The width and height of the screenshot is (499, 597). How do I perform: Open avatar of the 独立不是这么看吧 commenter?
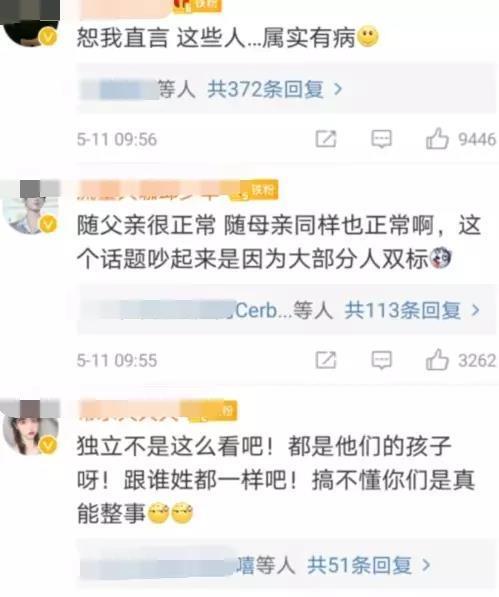(30, 428)
